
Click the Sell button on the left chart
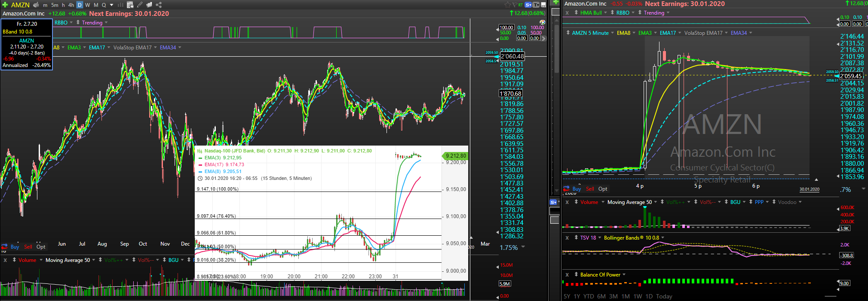[x=28, y=247]
